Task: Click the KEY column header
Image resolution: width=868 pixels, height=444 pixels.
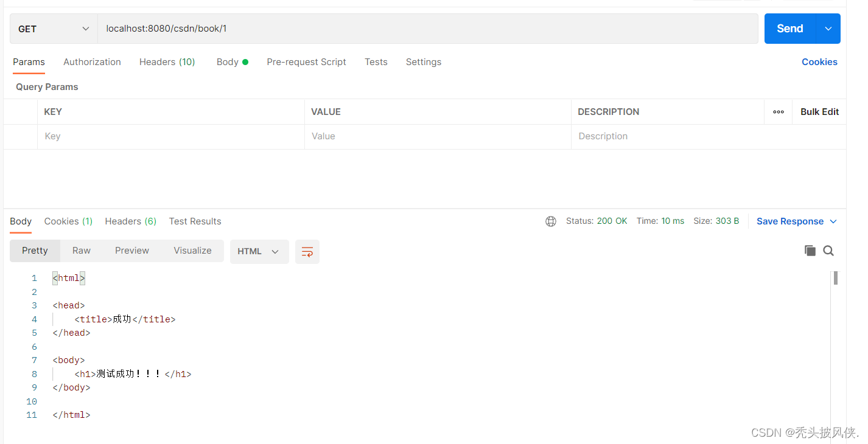Action: [53, 112]
